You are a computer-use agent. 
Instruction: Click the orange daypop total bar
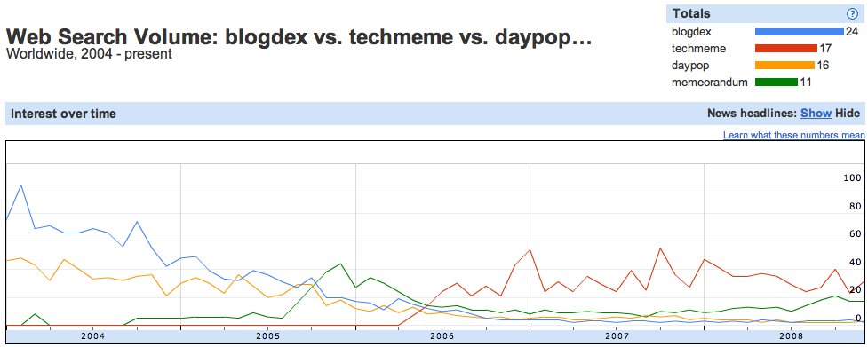click(784, 65)
